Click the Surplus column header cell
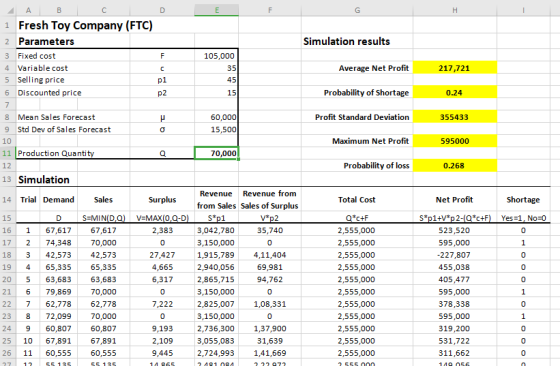This screenshot has width=560, height=366. 162,200
